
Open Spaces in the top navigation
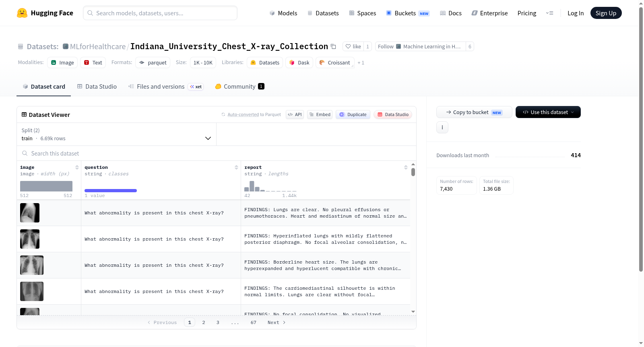(363, 13)
